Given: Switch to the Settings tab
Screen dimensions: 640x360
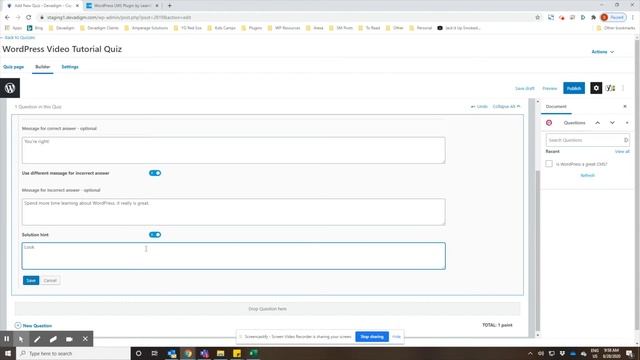Looking at the screenshot, I should 70,67.
